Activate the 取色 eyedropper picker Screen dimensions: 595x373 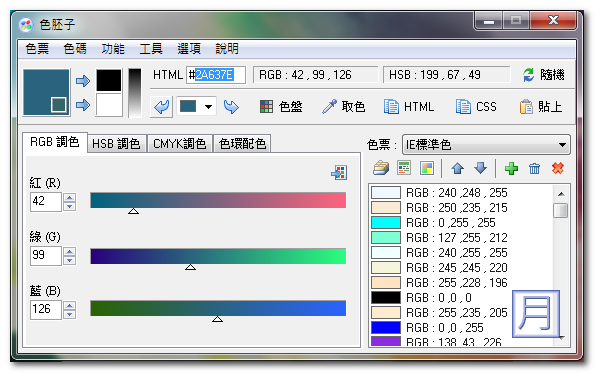343,107
